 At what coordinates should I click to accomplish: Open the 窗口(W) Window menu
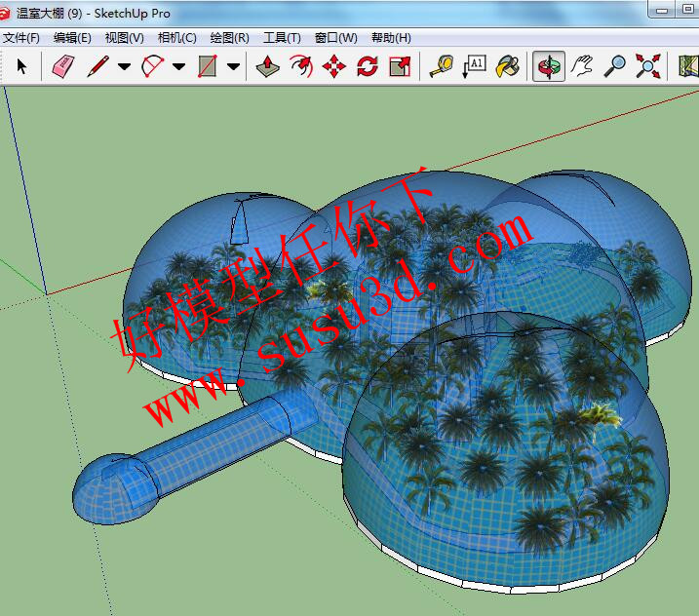(x=335, y=38)
